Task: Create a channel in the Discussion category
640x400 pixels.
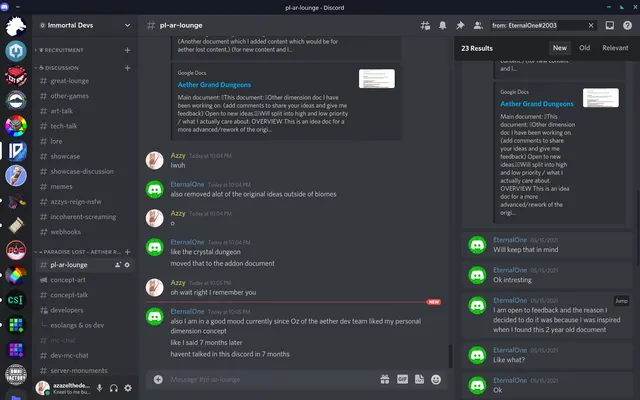Action: [127, 68]
